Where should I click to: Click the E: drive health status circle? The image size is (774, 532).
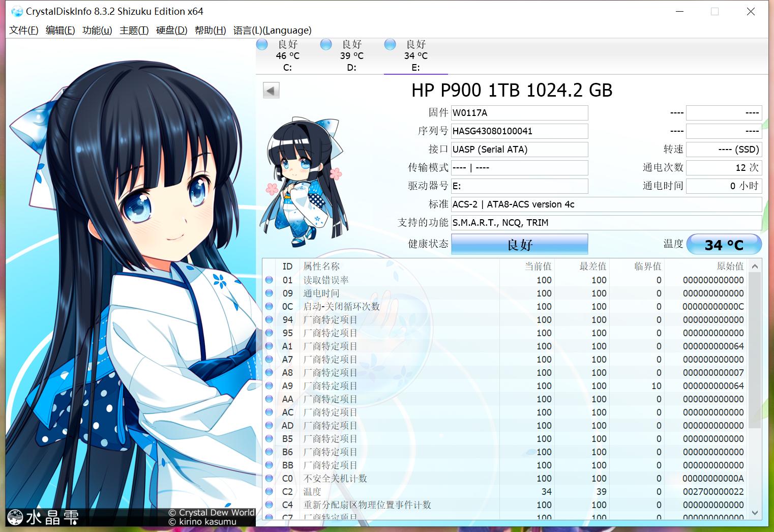click(x=390, y=44)
